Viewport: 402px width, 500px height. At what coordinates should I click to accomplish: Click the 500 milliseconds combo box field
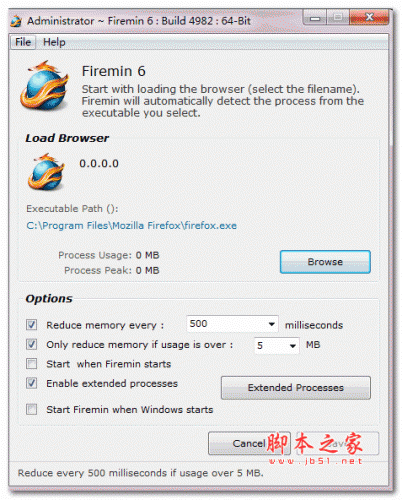coord(232,324)
